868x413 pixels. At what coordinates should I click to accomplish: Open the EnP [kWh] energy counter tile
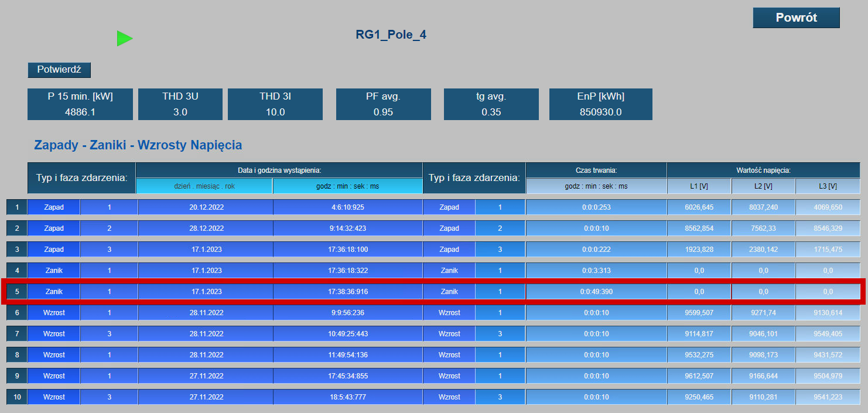[600, 104]
